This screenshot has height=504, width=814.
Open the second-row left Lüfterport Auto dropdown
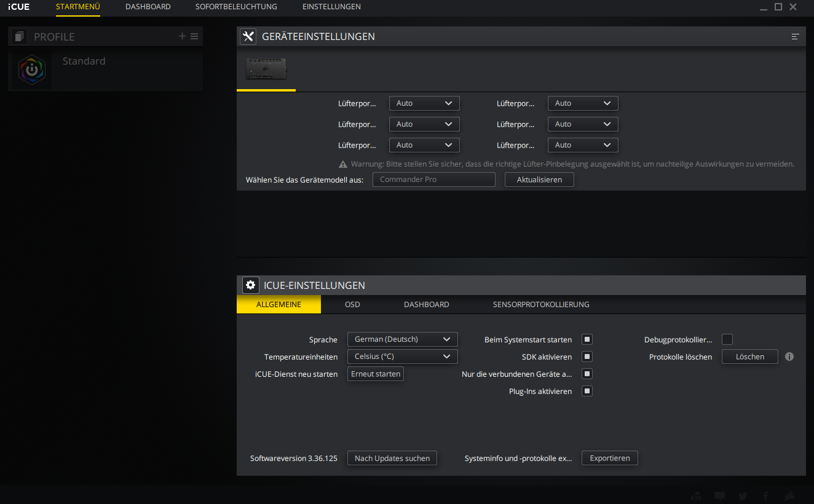(x=424, y=124)
